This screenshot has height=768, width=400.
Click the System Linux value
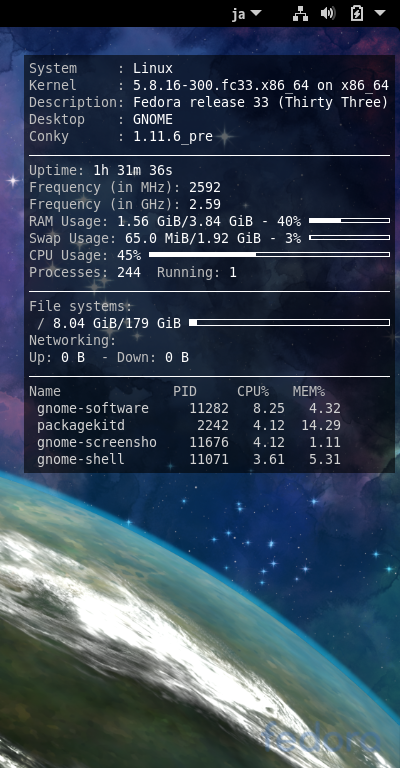[x=153, y=69]
